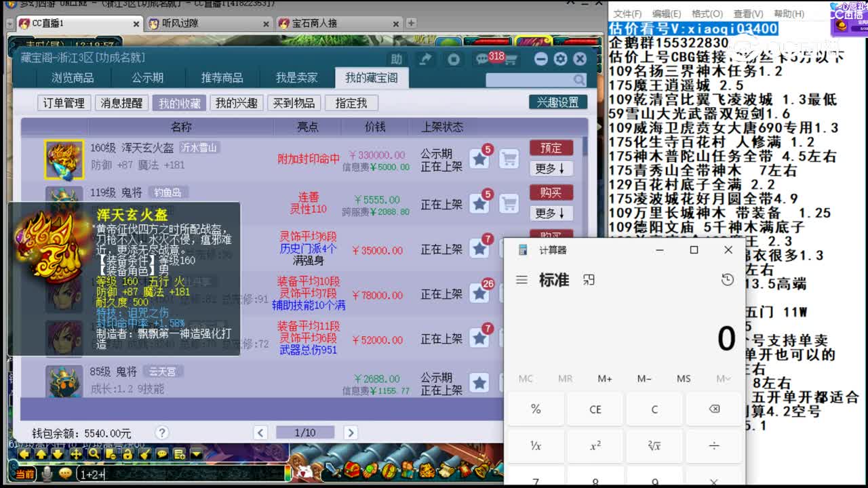Switch to 推荐商品 tab
Screen dimensions: 868x488
click(x=222, y=77)
